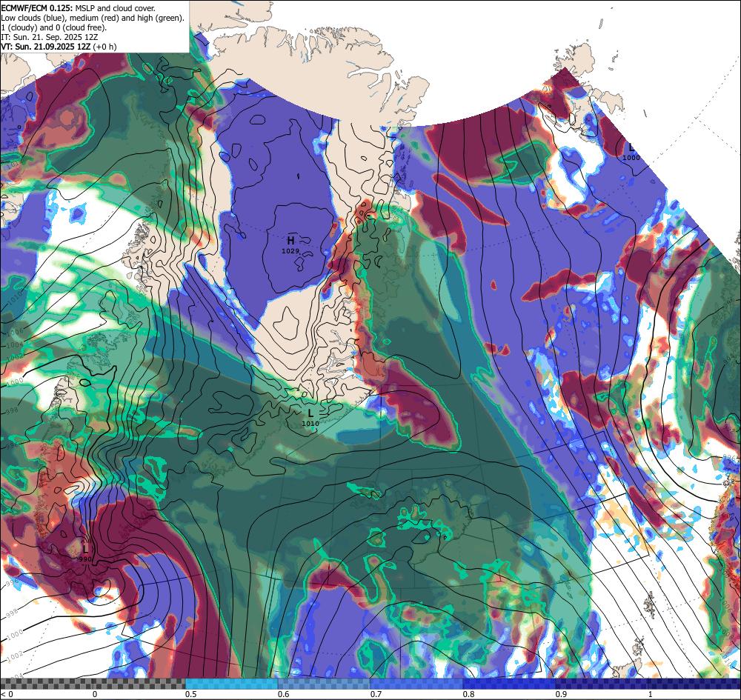741x700 pixels.
Task: Select the title 'ECMWF/ECM 0.125: MSLP and cloud cover.'
Action: (78, 8)
